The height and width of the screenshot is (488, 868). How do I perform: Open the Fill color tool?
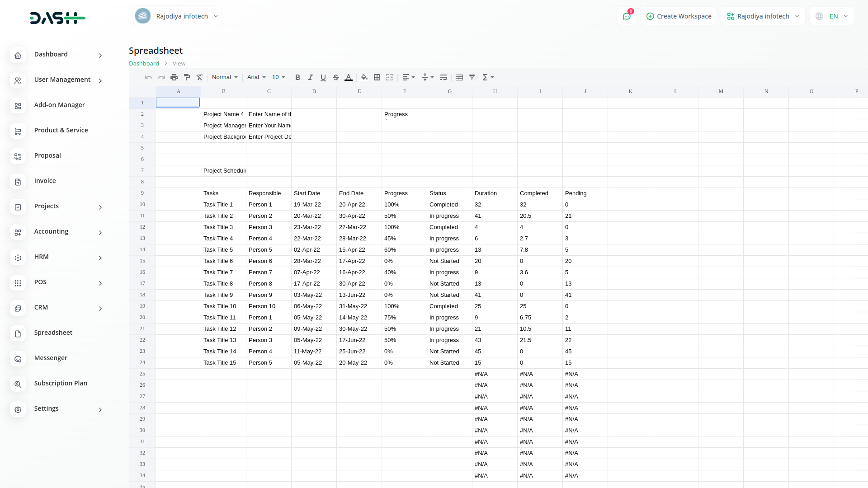tap(364, 77)
